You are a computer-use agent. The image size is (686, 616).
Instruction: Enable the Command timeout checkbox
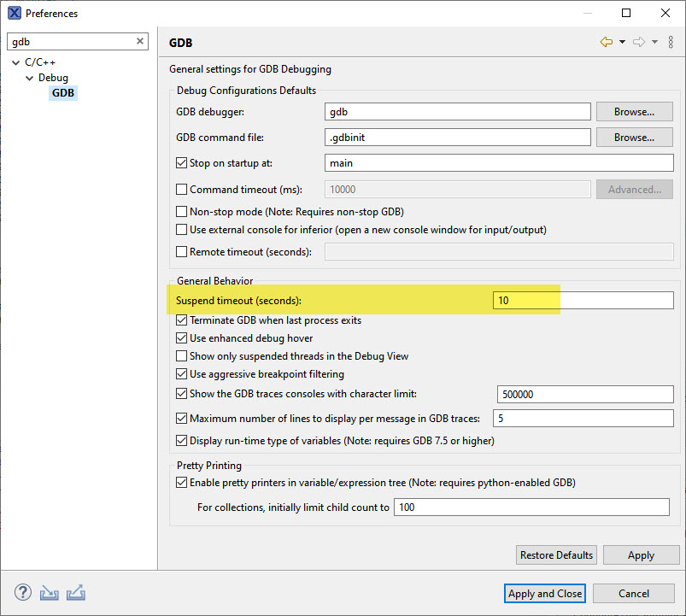[x=181, y=190]
